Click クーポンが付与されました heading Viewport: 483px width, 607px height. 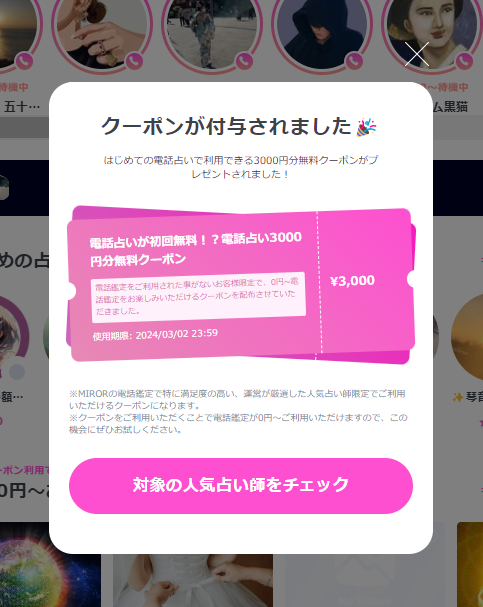(x=226, y=127)
